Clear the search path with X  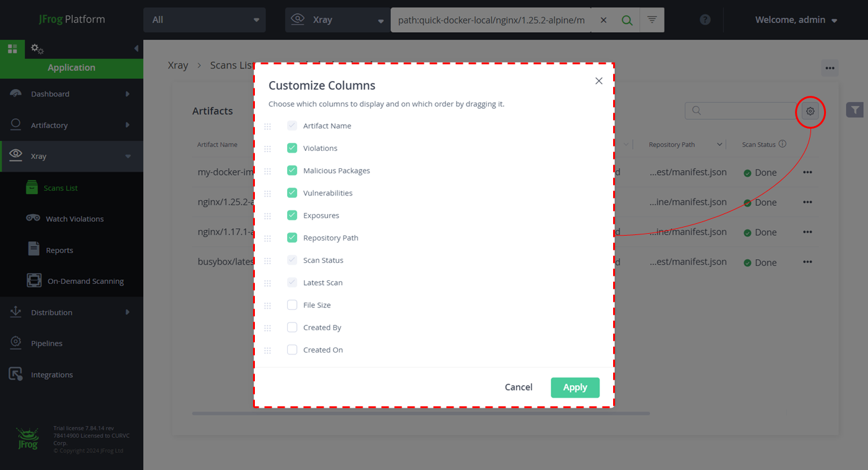(603, 20)
